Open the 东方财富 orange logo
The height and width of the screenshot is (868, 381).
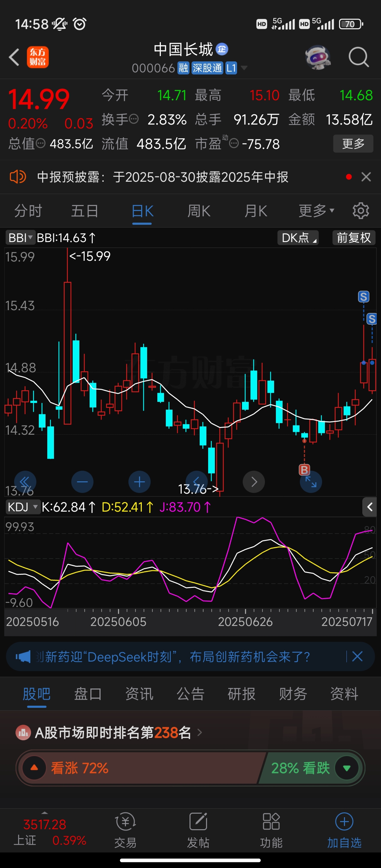coord(38,57)
